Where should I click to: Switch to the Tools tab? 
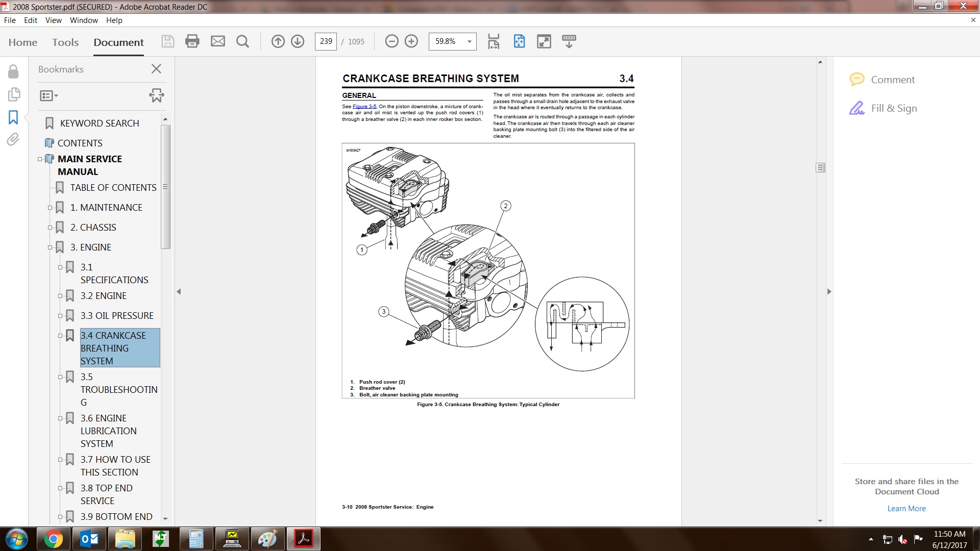point(65,42)
